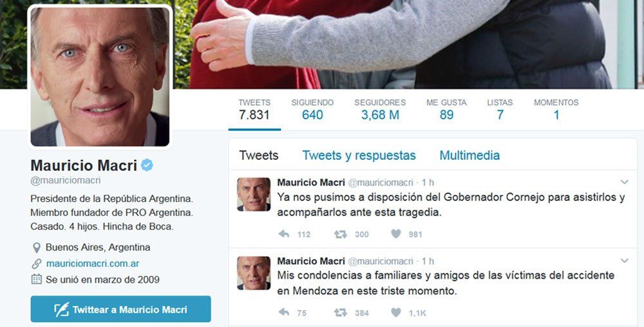Image resolution: width=644 pixels, height=327 pixels.
Task: Expand options chevron on the first tweet
Action: 624,182
